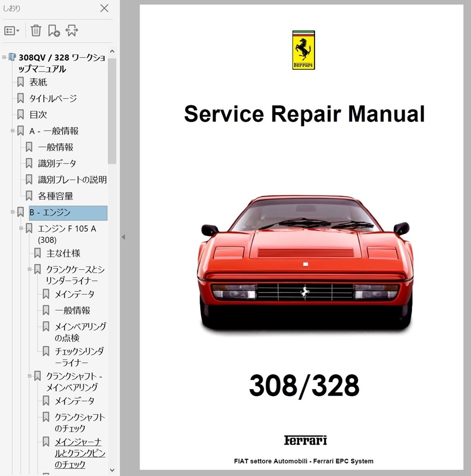This screenshot has width=471, height=476.
Task: Select the A - 一般情報 bookmark
Action: click(54, 131)
